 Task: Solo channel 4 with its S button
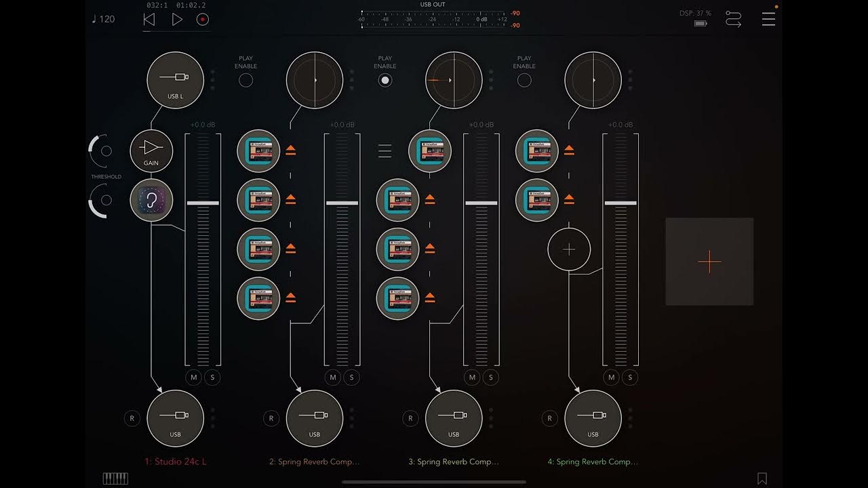coord(630,378)
